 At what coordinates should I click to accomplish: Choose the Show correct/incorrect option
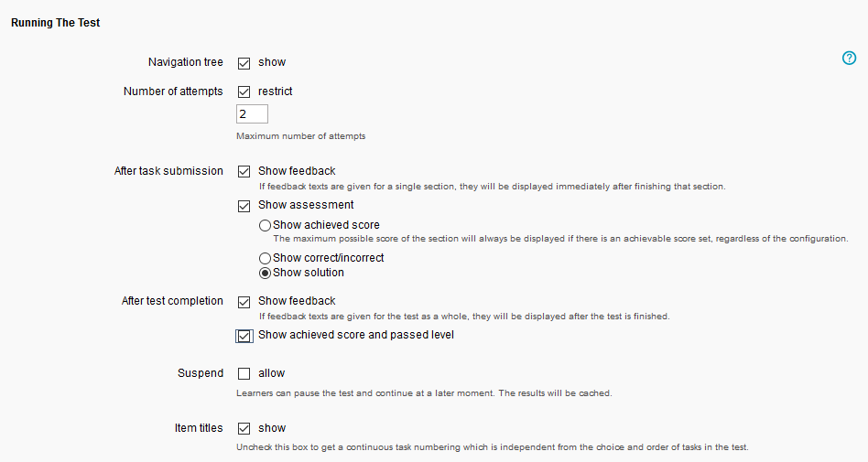tap(265, 259)
